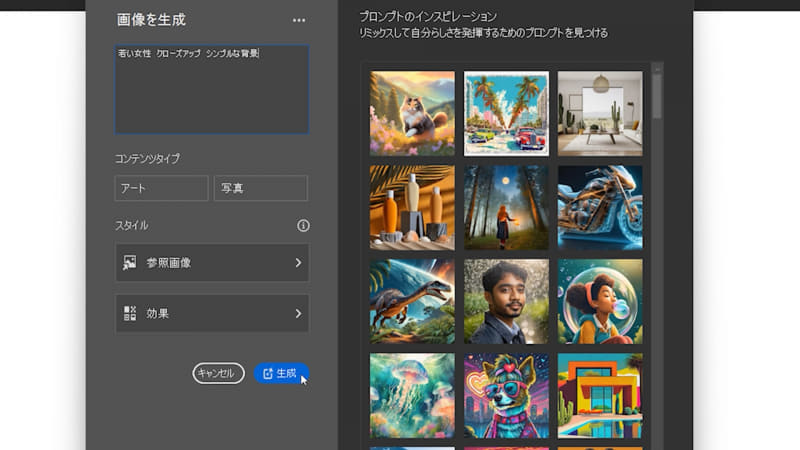This screenshot has width=800, height=450.
Task: Choose the living room interior thumbnail
Action: [600, 113]
